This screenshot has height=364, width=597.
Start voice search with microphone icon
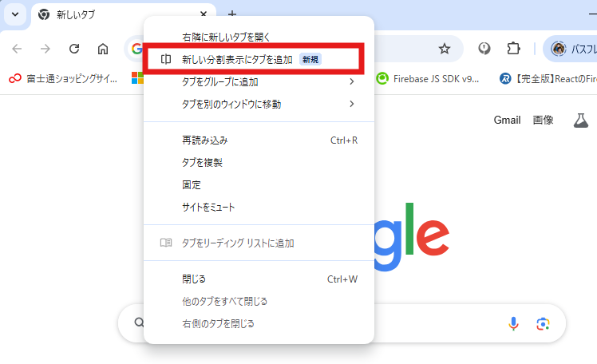coord(513,323)
